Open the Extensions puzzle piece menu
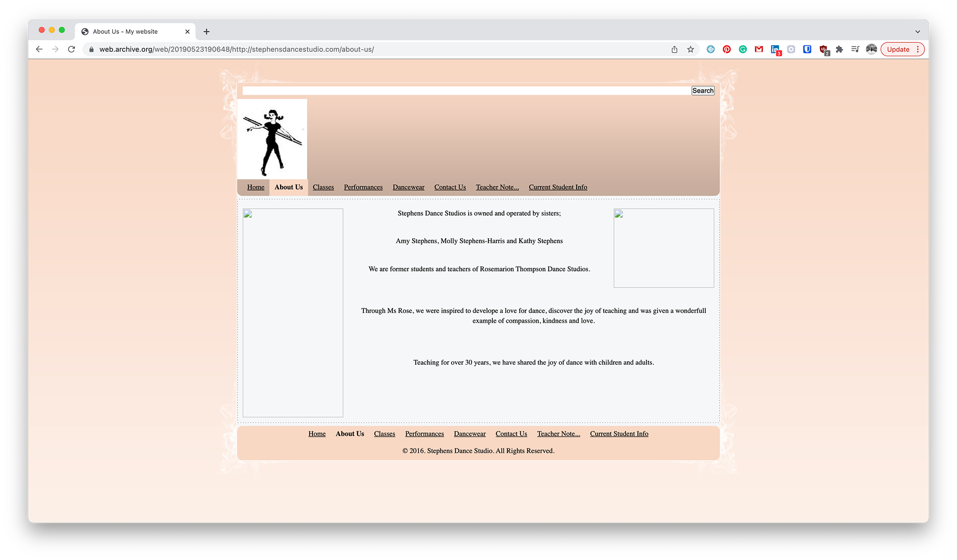This screenshot has height=560, width=957. point(839,49)
